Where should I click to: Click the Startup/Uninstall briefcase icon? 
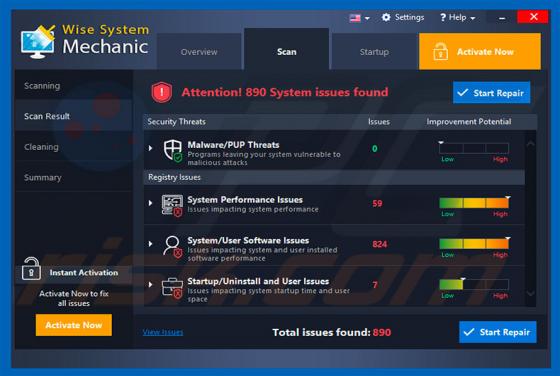tap(172, 287)
